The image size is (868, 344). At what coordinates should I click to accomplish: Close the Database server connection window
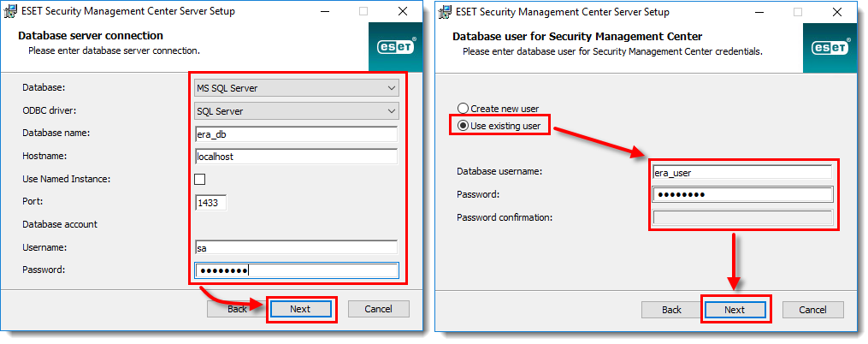tap(404, 11)
